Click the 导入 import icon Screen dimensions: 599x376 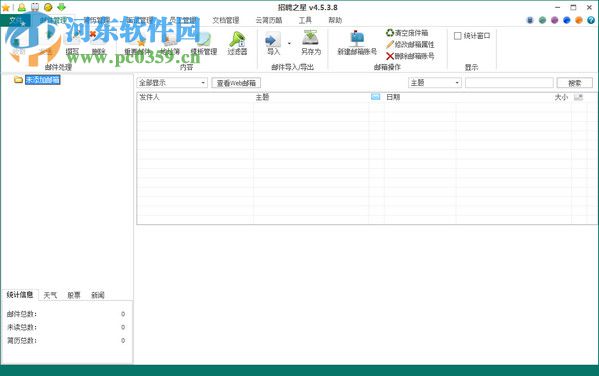pyautogui.click(x=273, y=43)
